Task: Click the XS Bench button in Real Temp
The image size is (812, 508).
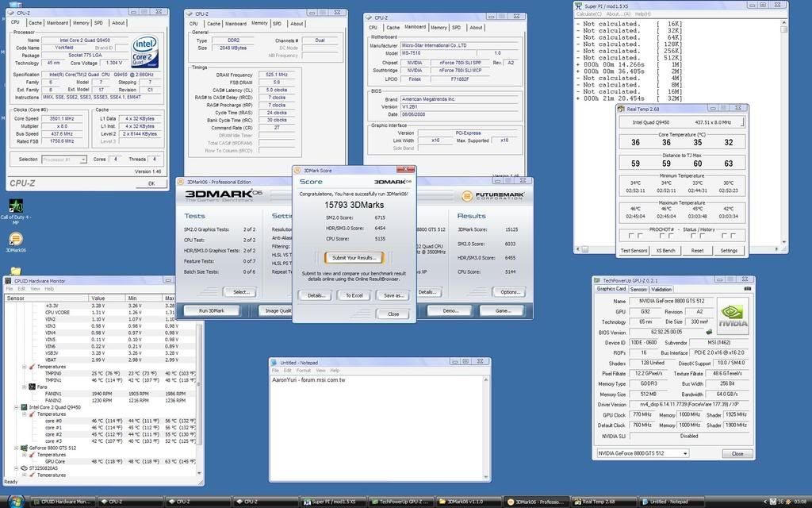Action: coord(665,250)
